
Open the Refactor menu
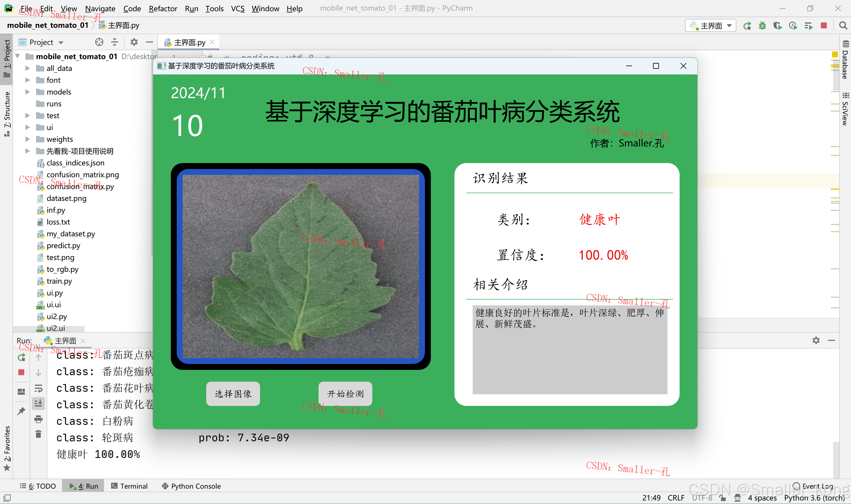coord(163,9)
